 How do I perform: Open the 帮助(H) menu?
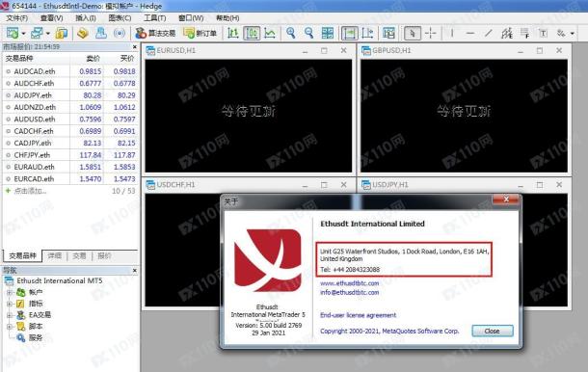click(227, 18)
